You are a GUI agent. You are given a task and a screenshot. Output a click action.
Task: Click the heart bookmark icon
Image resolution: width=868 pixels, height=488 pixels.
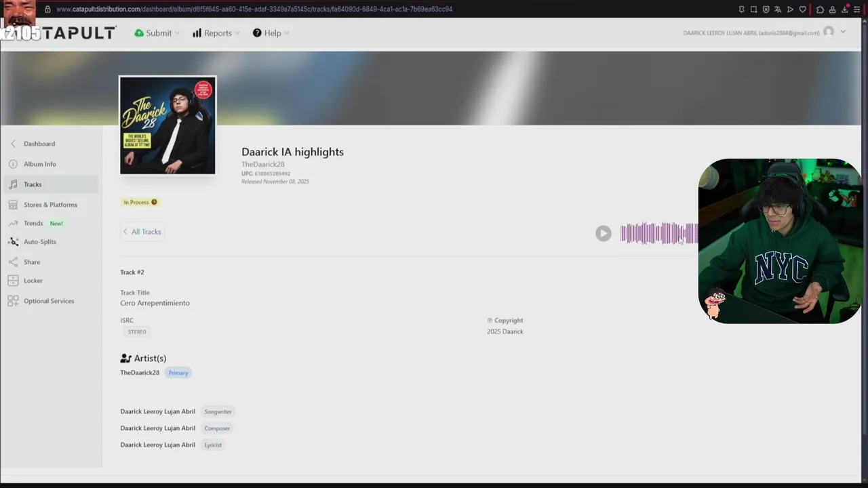[x=803, y=9]
